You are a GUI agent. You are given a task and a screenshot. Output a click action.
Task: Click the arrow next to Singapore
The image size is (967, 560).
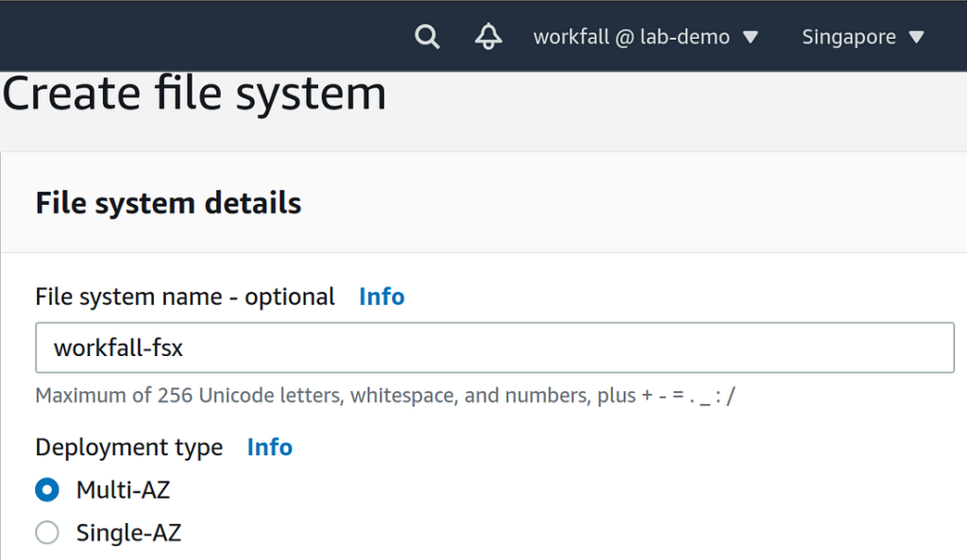[x=916, y=38]
